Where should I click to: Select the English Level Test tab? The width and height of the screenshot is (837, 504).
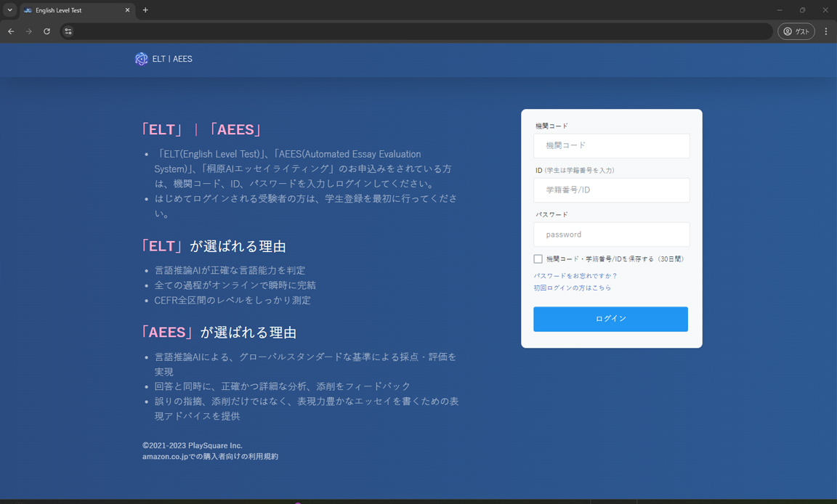pos(76,10)
